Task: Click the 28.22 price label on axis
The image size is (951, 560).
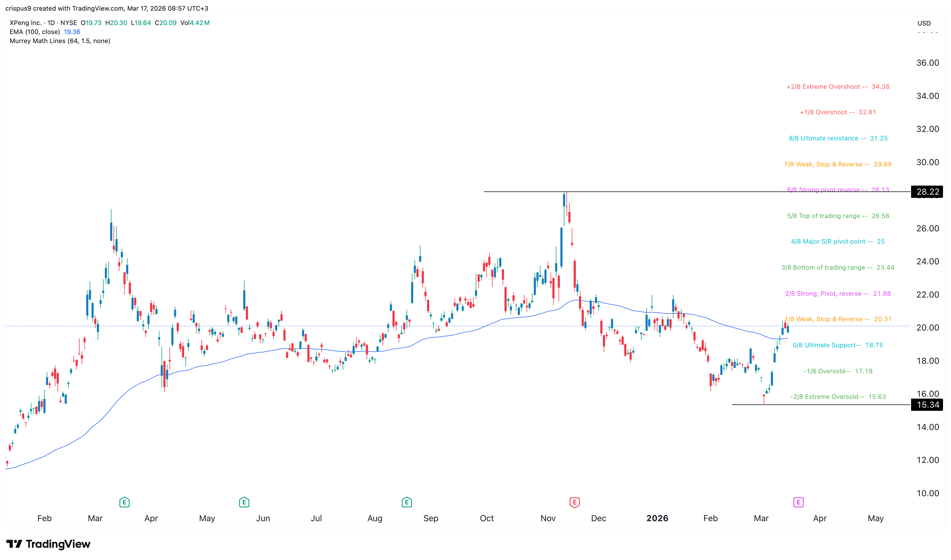Action: click(927, 192)
